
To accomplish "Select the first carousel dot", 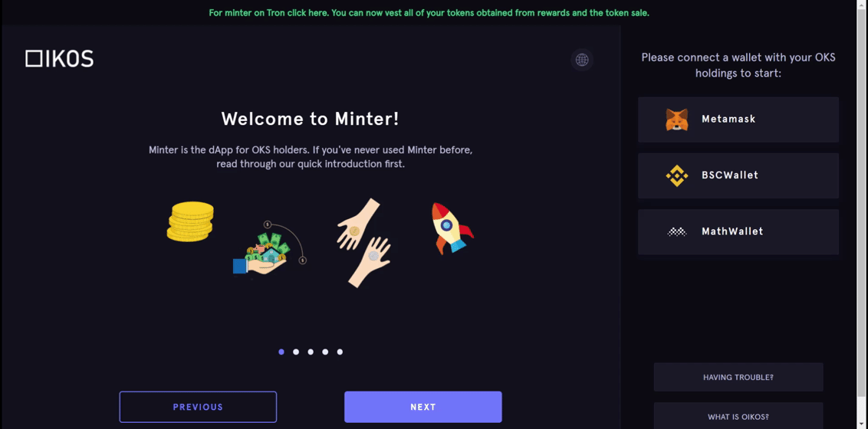I will tap(281, 352).
